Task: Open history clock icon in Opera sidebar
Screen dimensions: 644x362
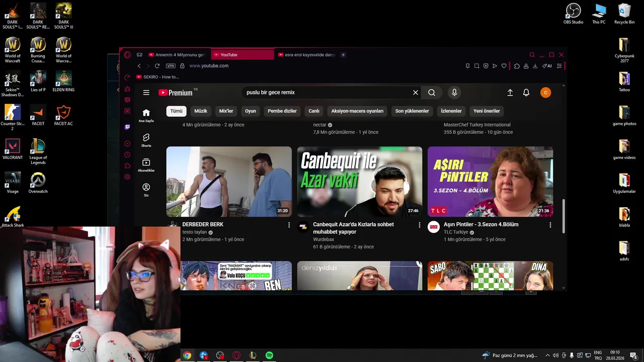Action: pyautogui.click(x=127, y=155)
